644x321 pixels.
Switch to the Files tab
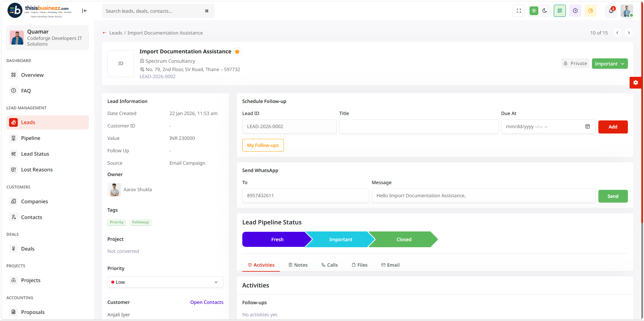[x=359, y=265]
